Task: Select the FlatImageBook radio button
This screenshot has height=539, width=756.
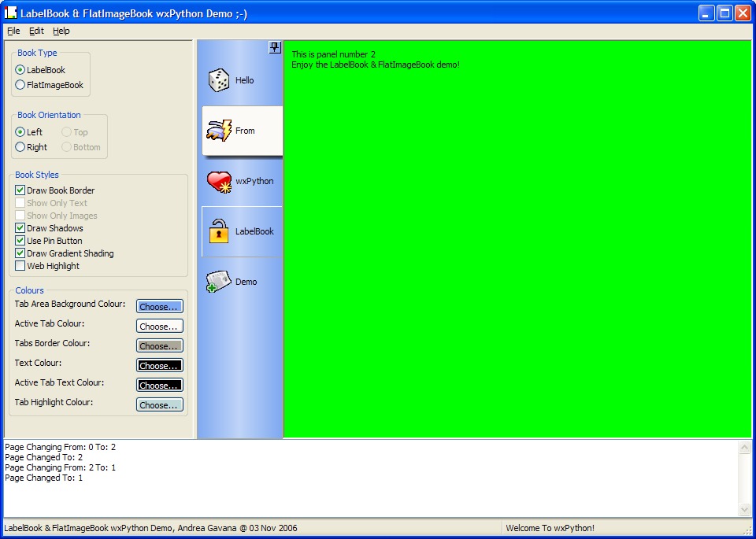Action: point(20,85)
